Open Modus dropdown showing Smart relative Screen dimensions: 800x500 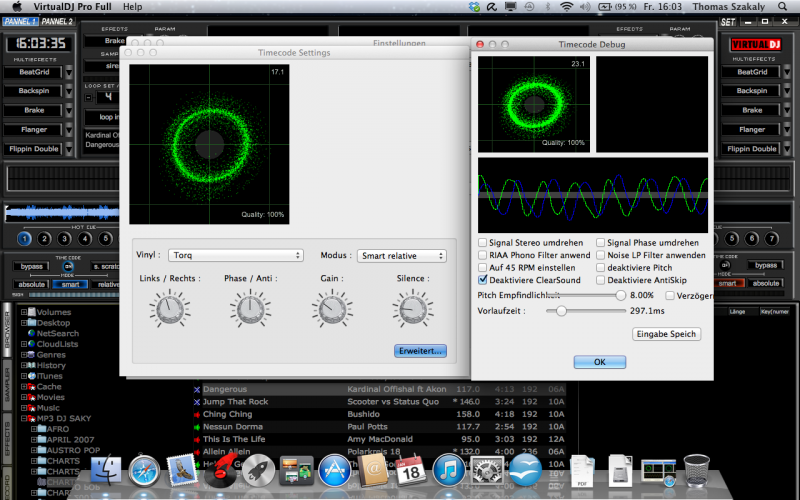402,256
